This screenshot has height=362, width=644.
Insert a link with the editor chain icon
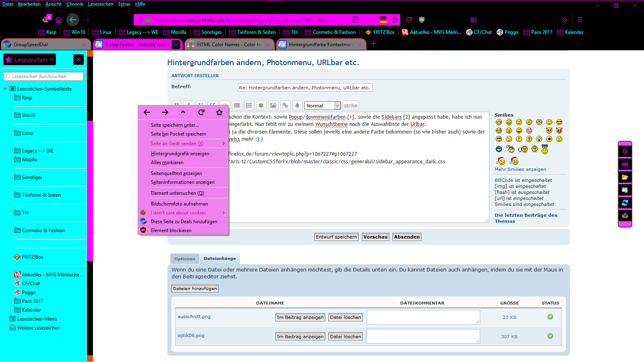[x=285, y=105]
